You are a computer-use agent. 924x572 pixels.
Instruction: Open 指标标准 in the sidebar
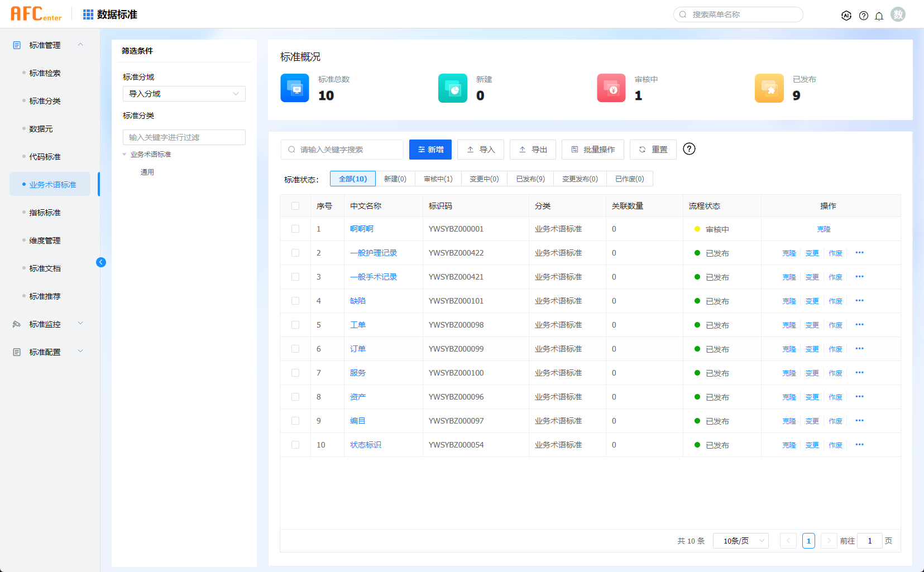coord(45,213)
